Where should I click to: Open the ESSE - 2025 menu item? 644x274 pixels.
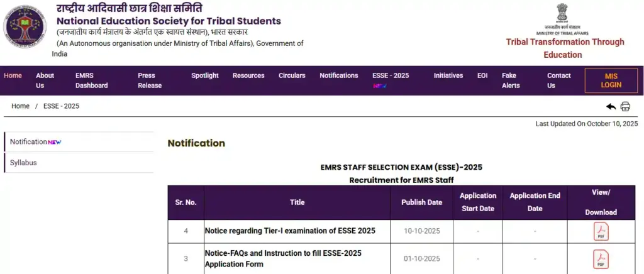pos(390,75)
